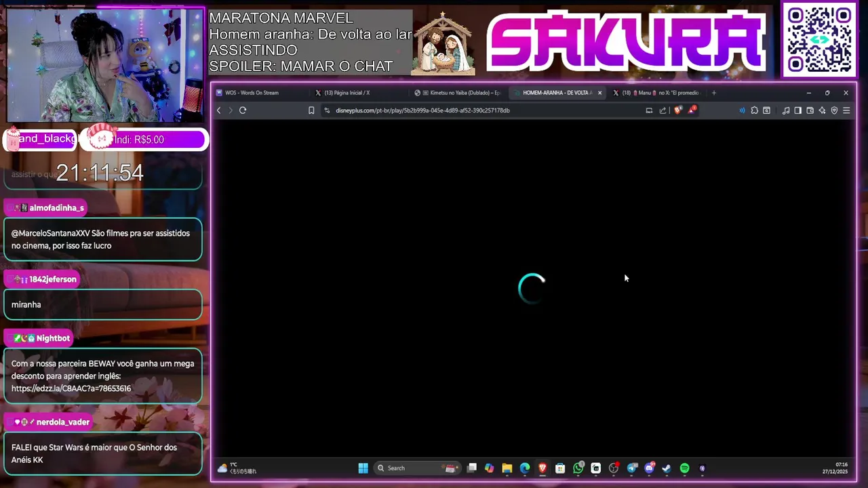
Task: Open File Explorer from the taskbar
Action: pos(507,468)
